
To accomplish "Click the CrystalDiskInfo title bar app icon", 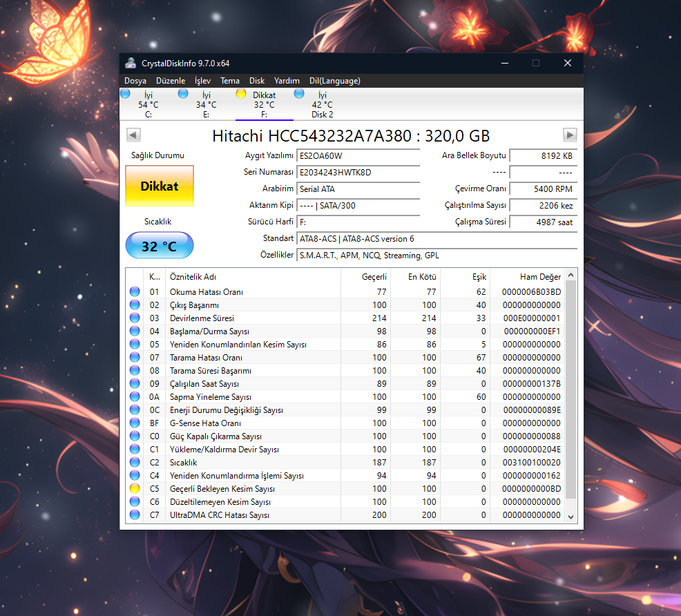I will 131,63.
